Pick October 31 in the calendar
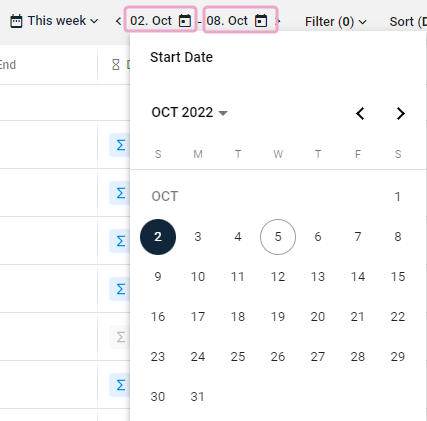427x421 pixels. (x=198, y=397)
